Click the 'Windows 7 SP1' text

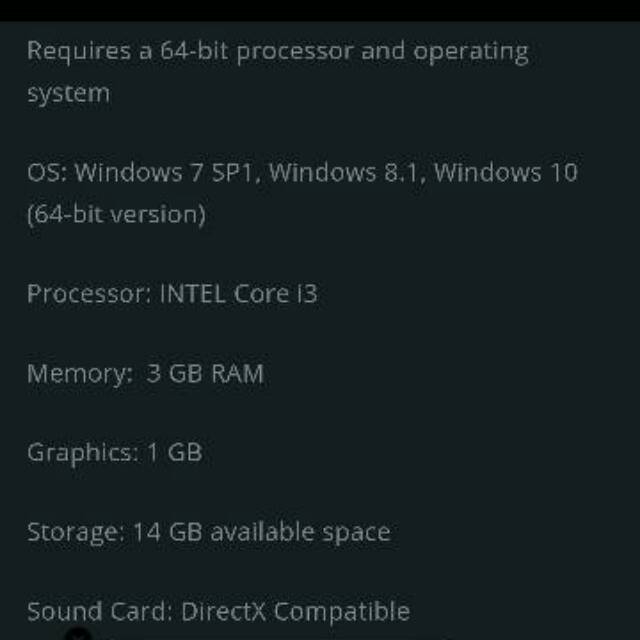click(167, 172)
